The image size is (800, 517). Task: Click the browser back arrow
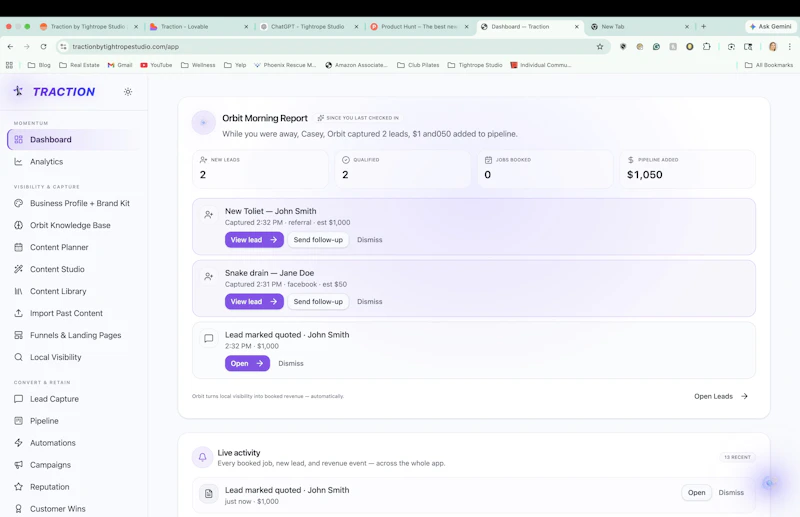click(x=10, y=46)
